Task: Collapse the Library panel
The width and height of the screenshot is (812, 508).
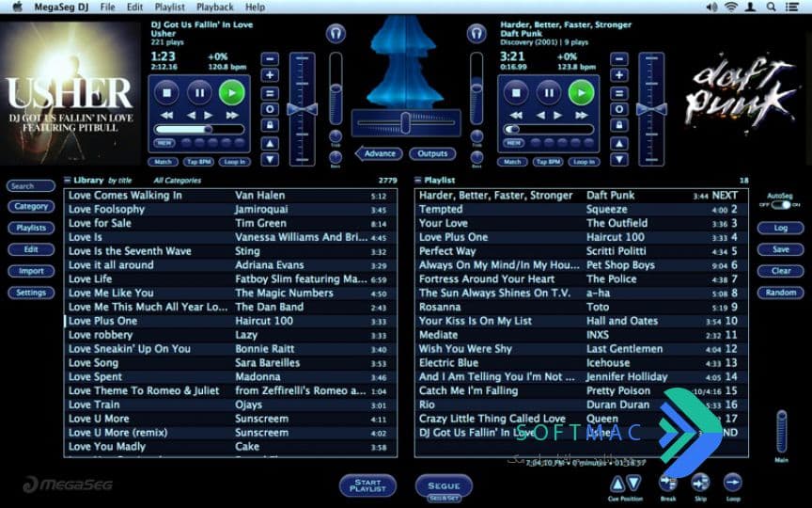Action: coord(68,181)
